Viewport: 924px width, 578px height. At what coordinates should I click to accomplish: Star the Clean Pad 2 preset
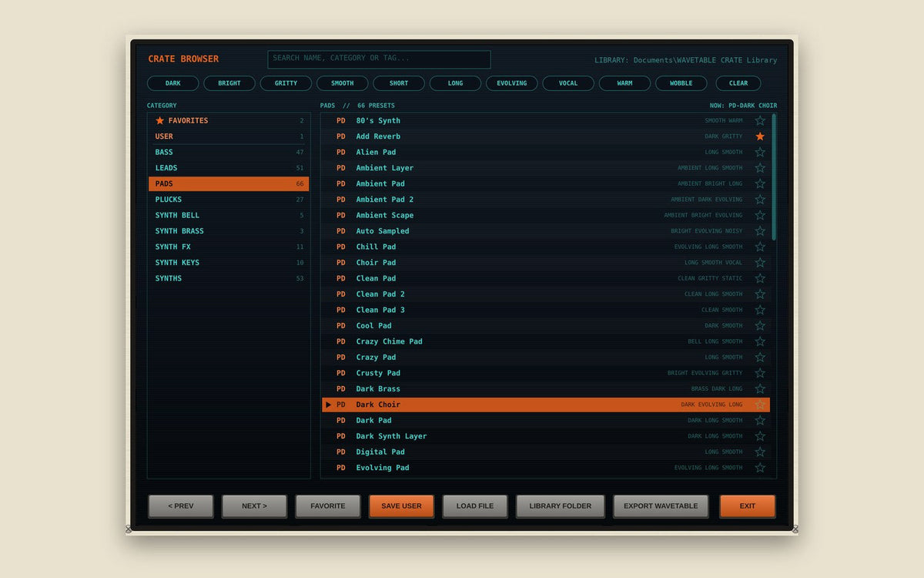(x=760, y=294)
